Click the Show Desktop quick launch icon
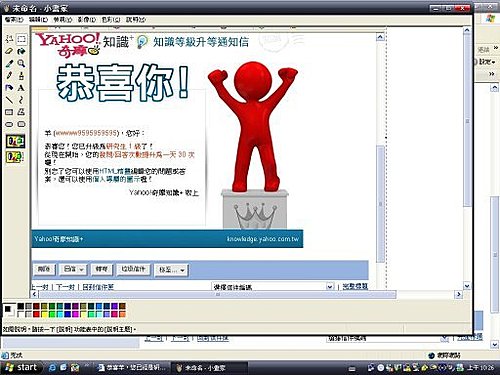The image size is (500, 375). 64,368
